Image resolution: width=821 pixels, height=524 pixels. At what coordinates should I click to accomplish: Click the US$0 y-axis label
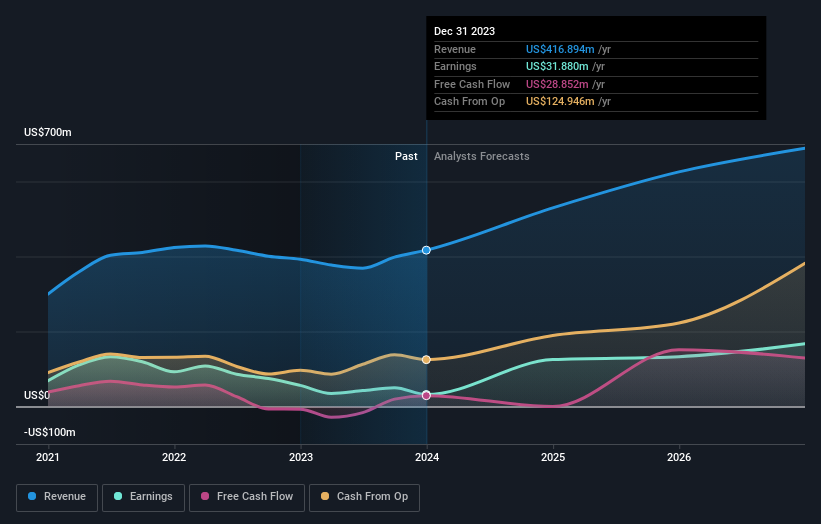click(37, 395)
